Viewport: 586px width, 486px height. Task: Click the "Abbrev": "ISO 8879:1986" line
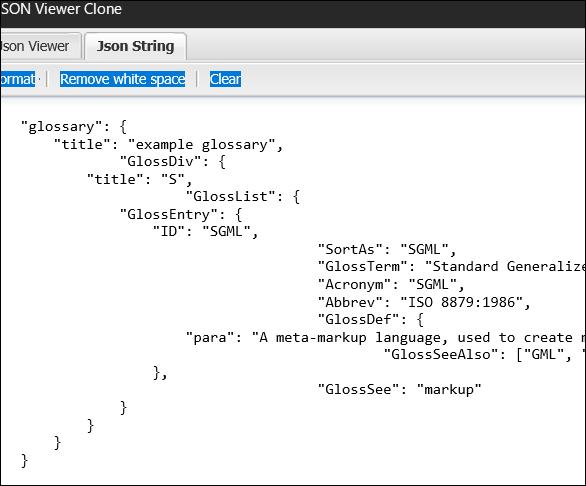click(424, 302)
